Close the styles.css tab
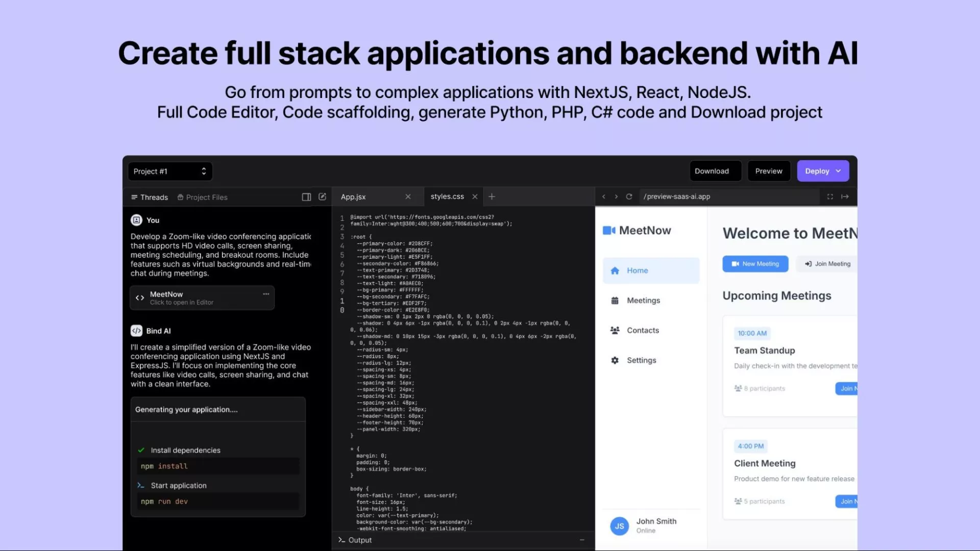 (x=475, y=196)
